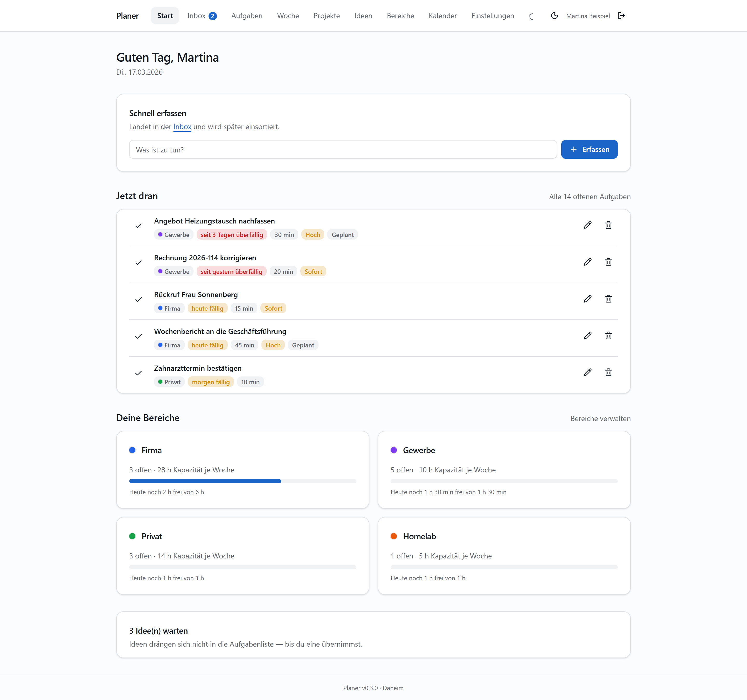Click the logout icon next to Martina Beispiel
This screenshot has height=700, width=747.
click(x=621, y=16)
